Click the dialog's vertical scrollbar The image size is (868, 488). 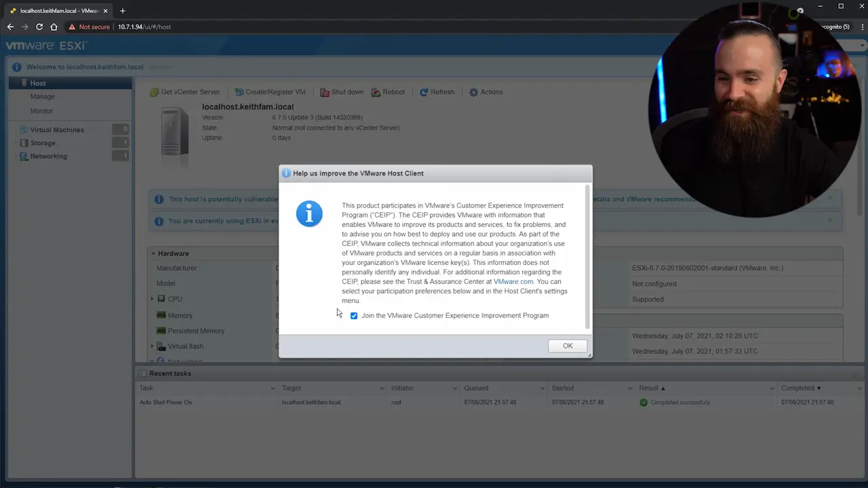[x=587, y=258]
